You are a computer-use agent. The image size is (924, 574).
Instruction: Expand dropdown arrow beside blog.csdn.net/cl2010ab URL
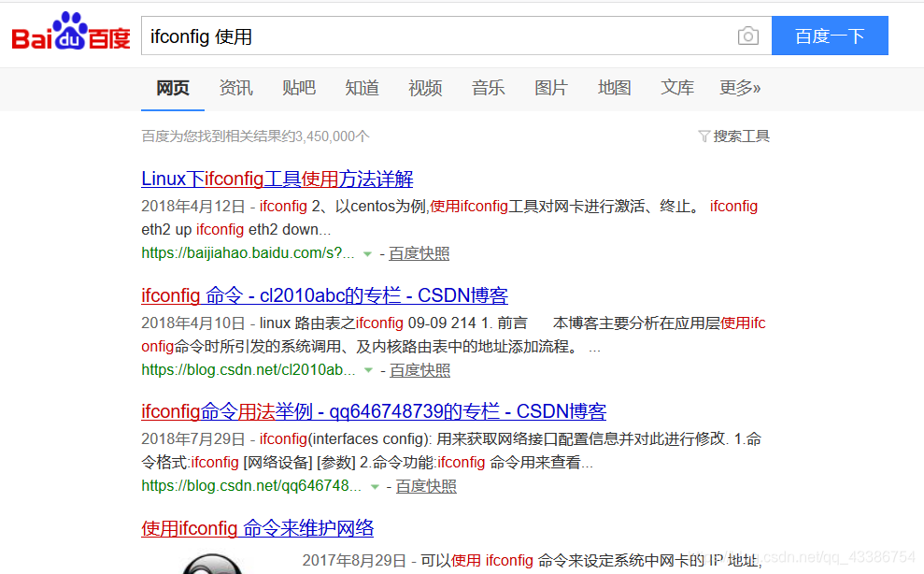(x=368, y=370)
